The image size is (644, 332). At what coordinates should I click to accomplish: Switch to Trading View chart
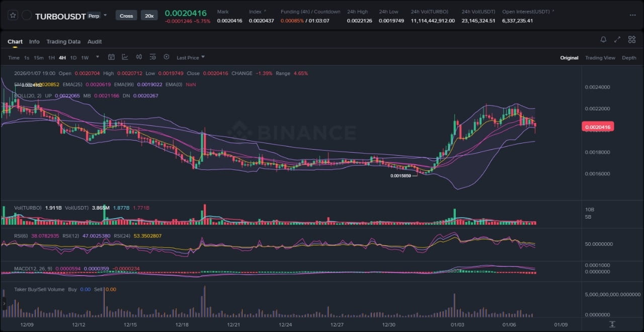600,58
